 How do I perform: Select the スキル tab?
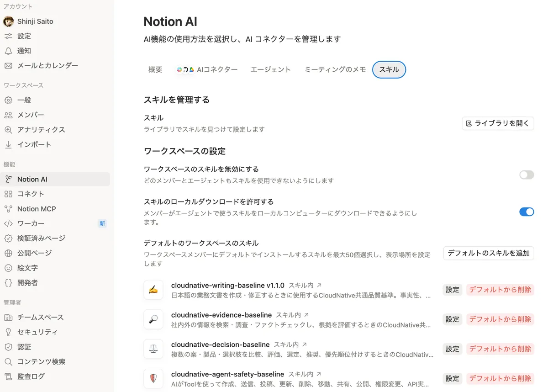(x=389, y=69)
